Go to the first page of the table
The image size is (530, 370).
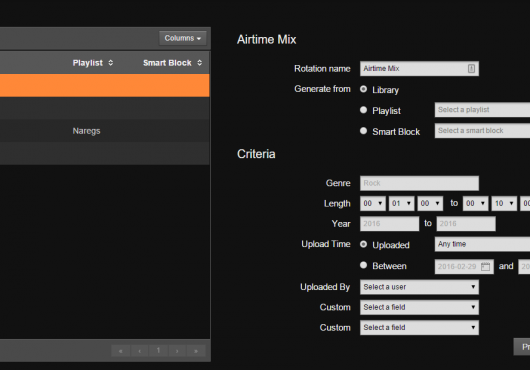121,351
